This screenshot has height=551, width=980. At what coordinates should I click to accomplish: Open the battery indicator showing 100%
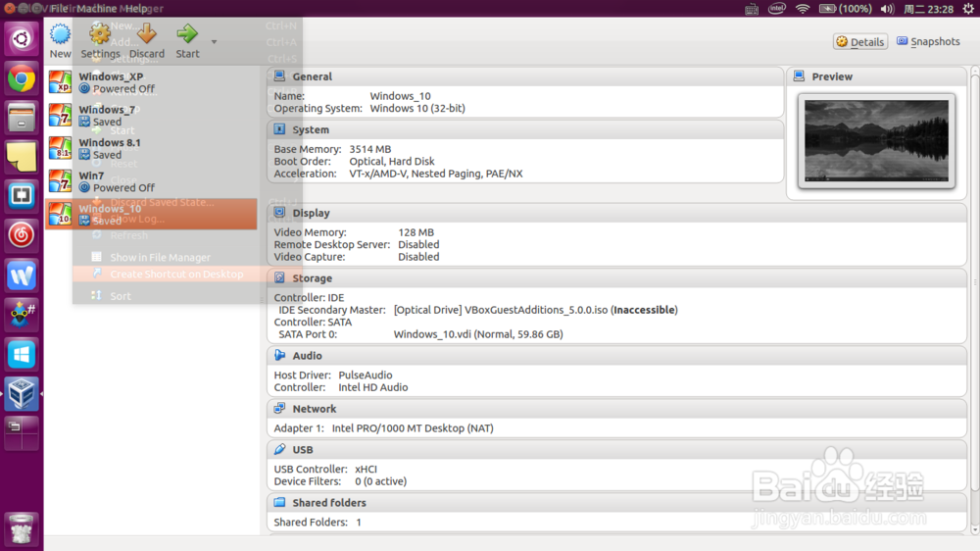[x=845, y=9]
